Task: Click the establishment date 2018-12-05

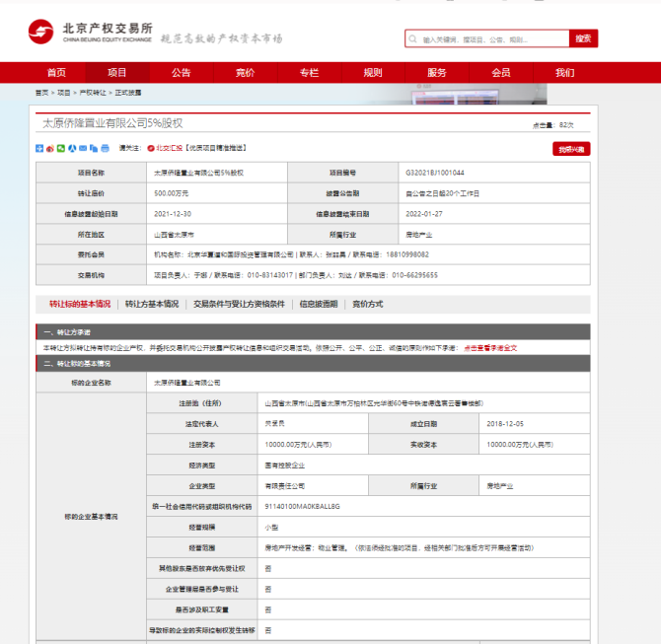Action: 505,424
